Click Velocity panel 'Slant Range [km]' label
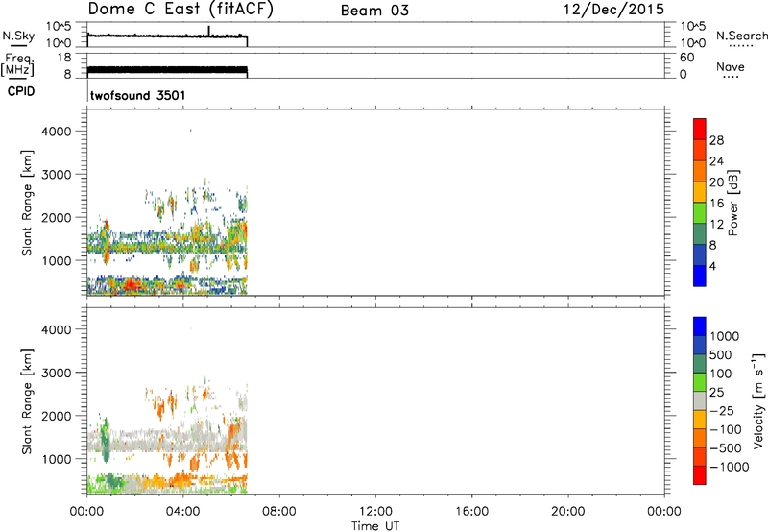 [x=27, y=401]
